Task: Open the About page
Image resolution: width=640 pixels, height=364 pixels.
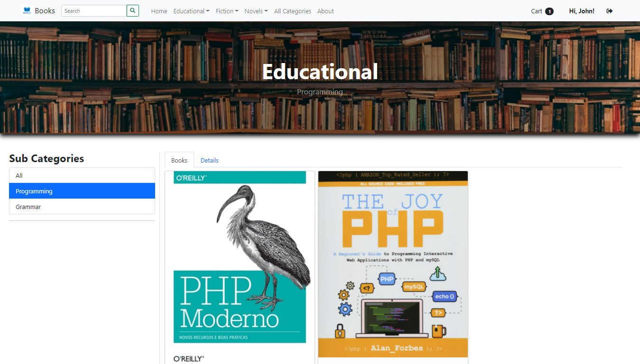Action: [325, 11]
